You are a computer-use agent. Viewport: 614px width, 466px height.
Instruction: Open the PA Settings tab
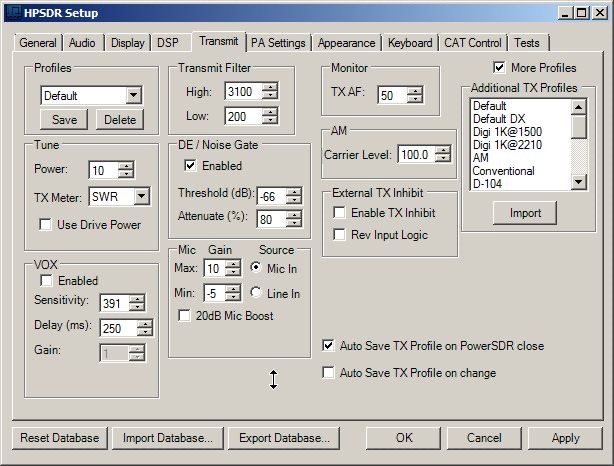pos(278,43)
